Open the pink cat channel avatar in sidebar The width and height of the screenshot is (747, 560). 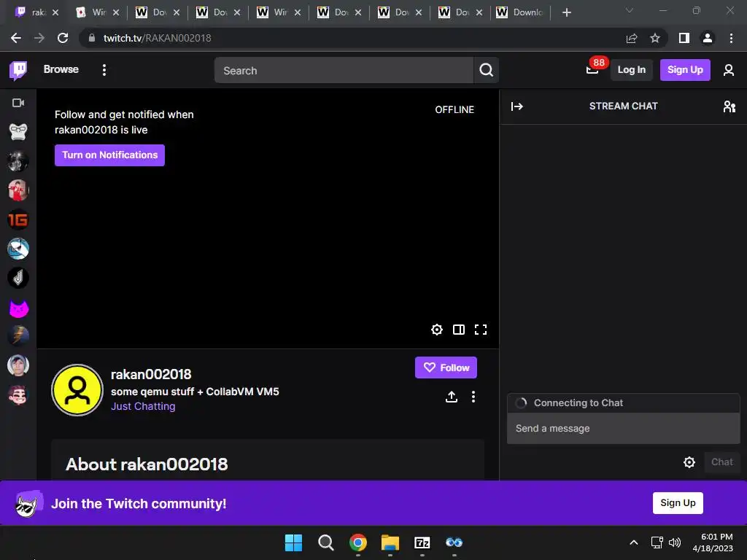[18, 308]
